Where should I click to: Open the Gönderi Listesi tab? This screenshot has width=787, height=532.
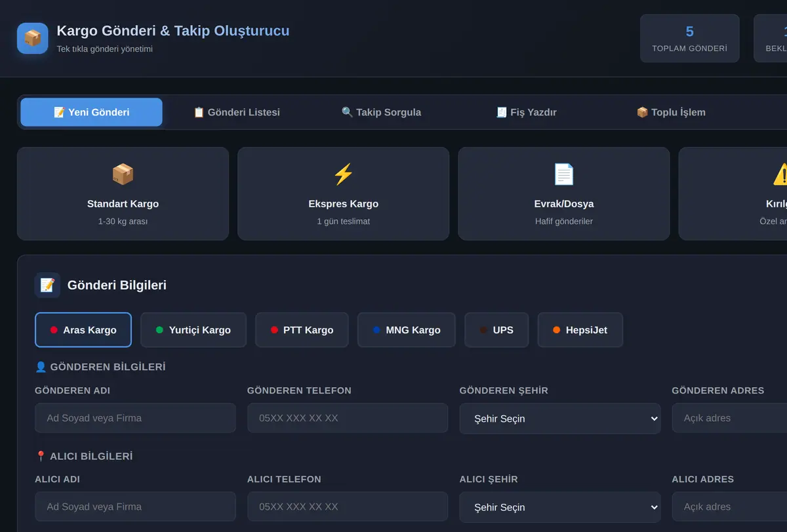[237, 112]
